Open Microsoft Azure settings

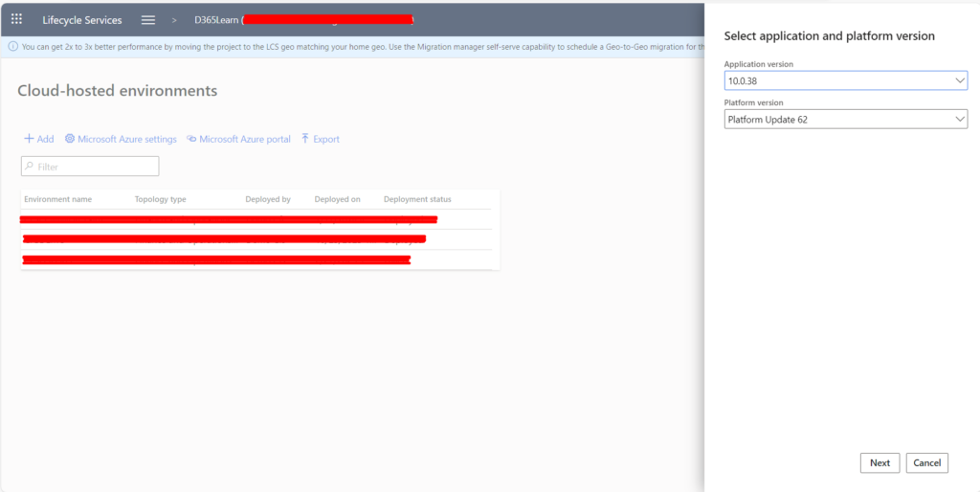coord(121,139)
